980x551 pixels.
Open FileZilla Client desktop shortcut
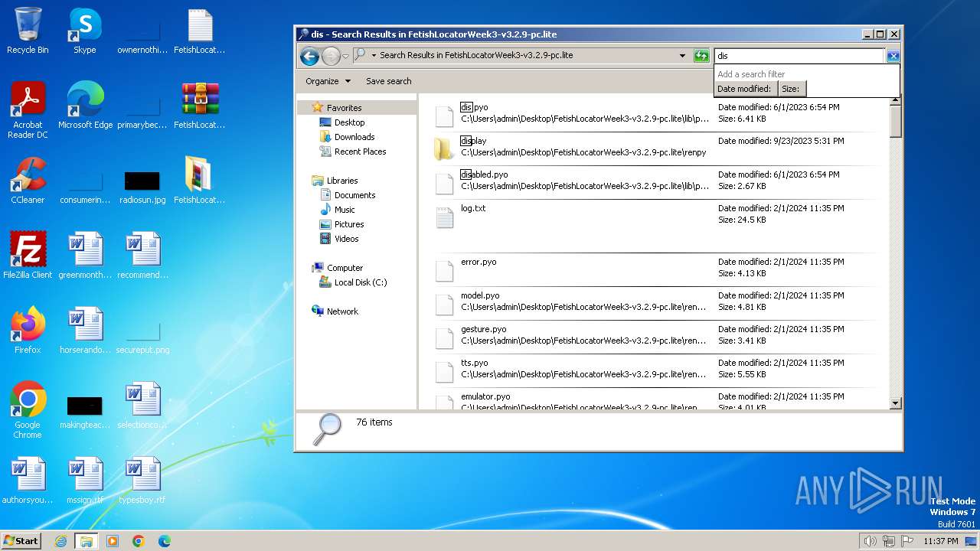pyautogui.click(x=28, y=256)
